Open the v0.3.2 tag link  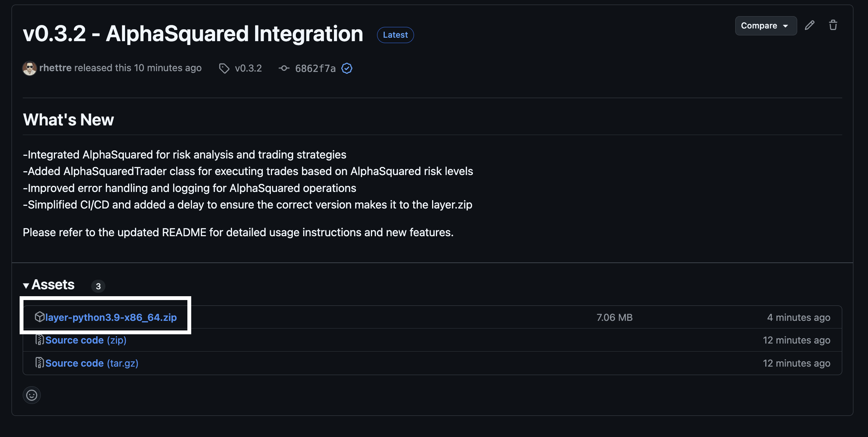click(248, 68)
